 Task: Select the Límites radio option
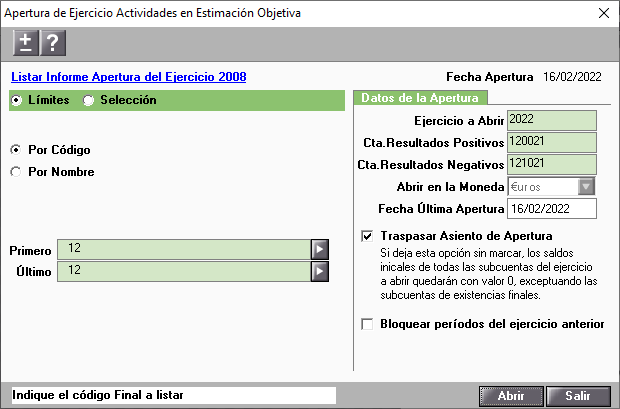tap(16, 100)
